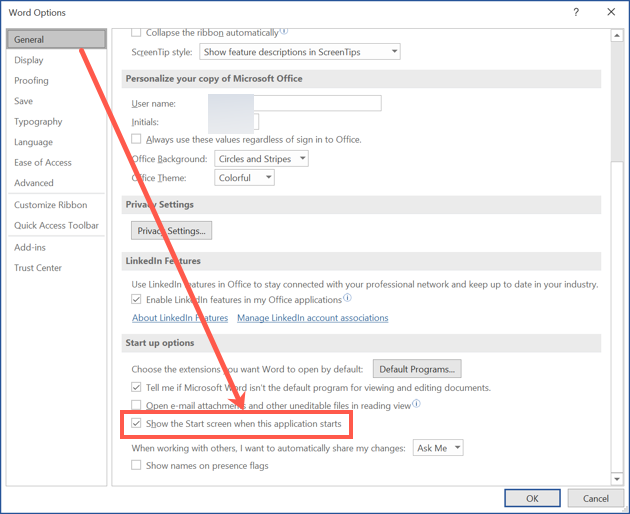Screen dimensions: 630x514
Task: Click info icon next to Collapse ribbon automatically
Action: tap(285, 31)
